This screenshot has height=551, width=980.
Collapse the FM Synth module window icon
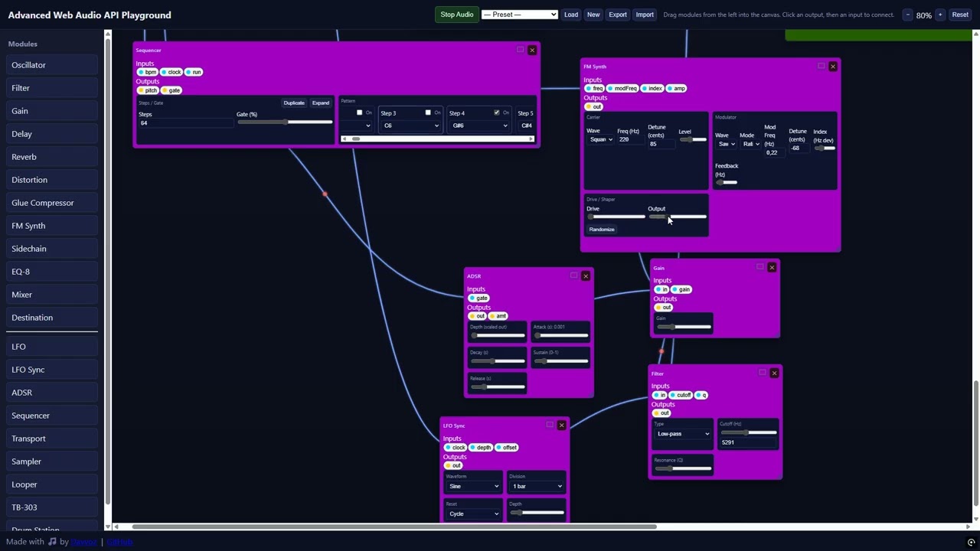(821, 66)
